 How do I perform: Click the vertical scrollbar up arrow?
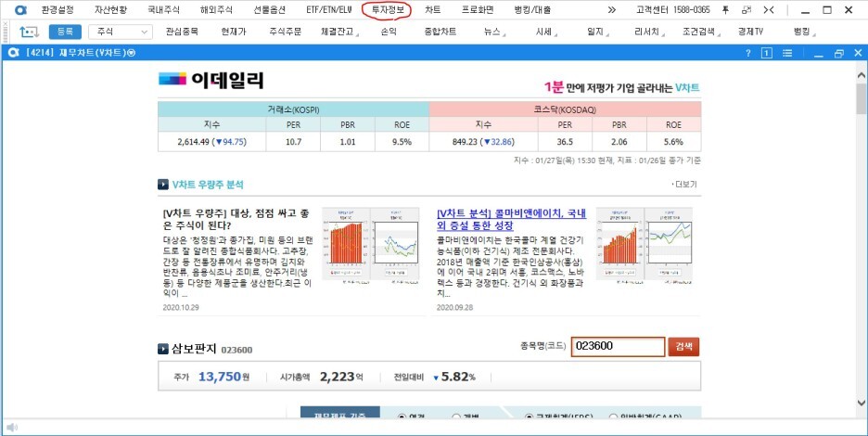click(x=862, y=75)
